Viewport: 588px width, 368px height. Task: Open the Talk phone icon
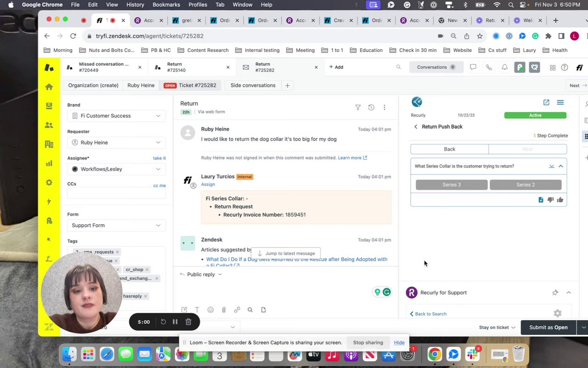pyautogui.click(x=489, y=67)
